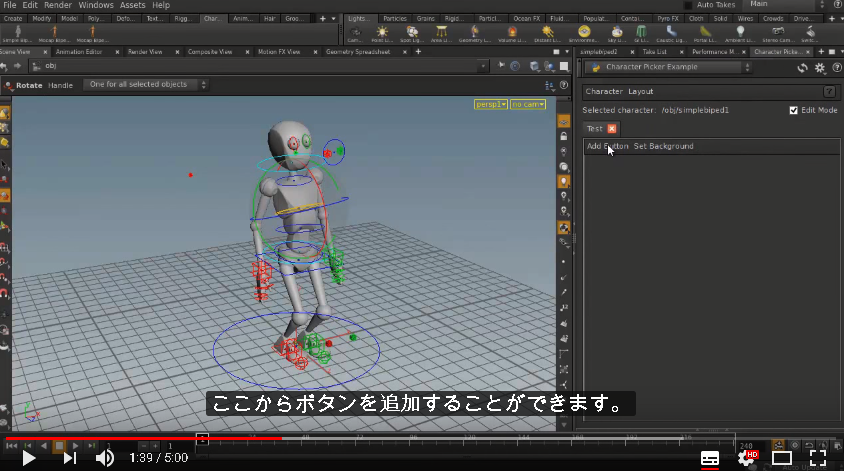This screenshot has width=844, height=471.
Task: Add an Environment Light from shelf
Action: pos(584,34)
